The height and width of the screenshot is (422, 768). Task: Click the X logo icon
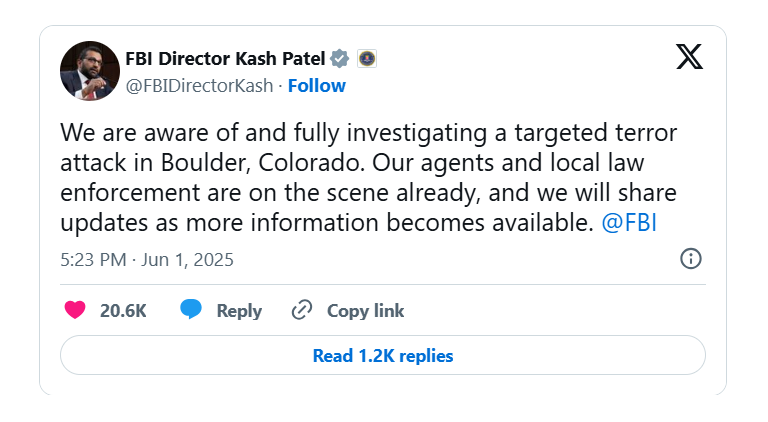(689, 57)
